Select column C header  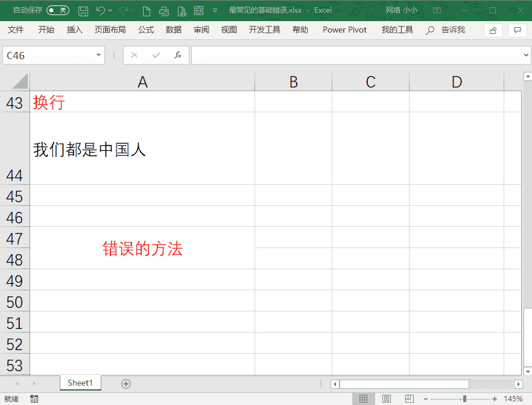point(370,82)
